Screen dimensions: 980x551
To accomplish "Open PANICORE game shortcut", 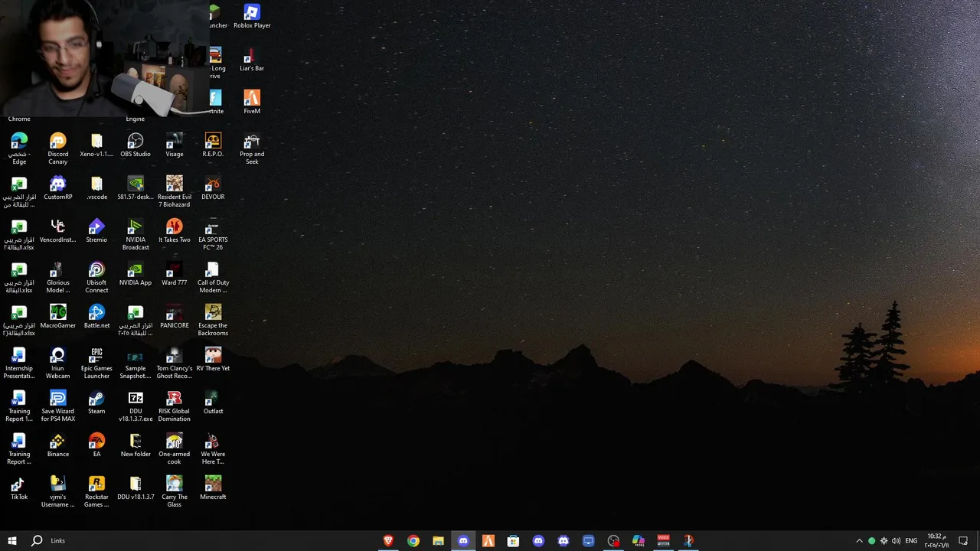I will (x=175, y=316).
